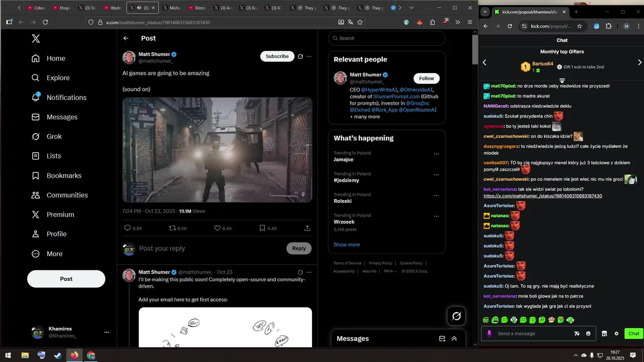Click the purple microphone icon in Kick chat
This screenshot has width=644, height=362.
click(x=489, y=333)
